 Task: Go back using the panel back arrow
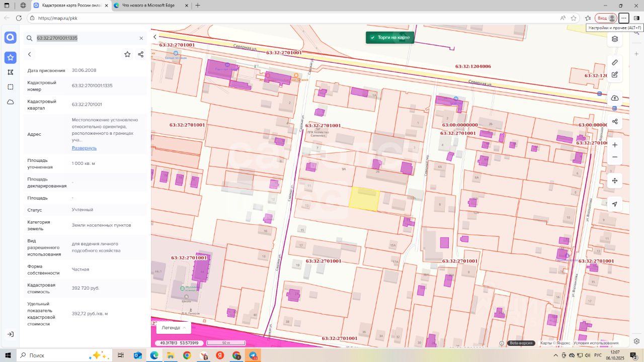[x=30, y=54]
